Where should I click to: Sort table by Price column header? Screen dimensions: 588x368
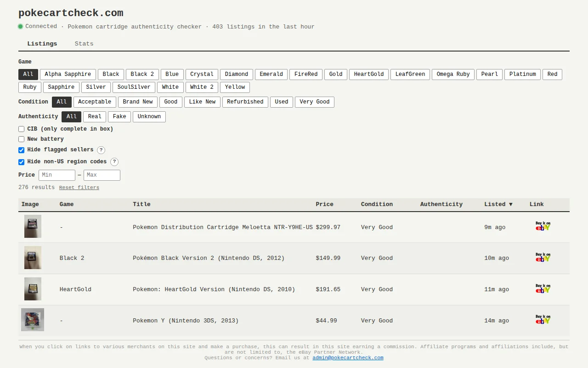(x=325, y=204)
